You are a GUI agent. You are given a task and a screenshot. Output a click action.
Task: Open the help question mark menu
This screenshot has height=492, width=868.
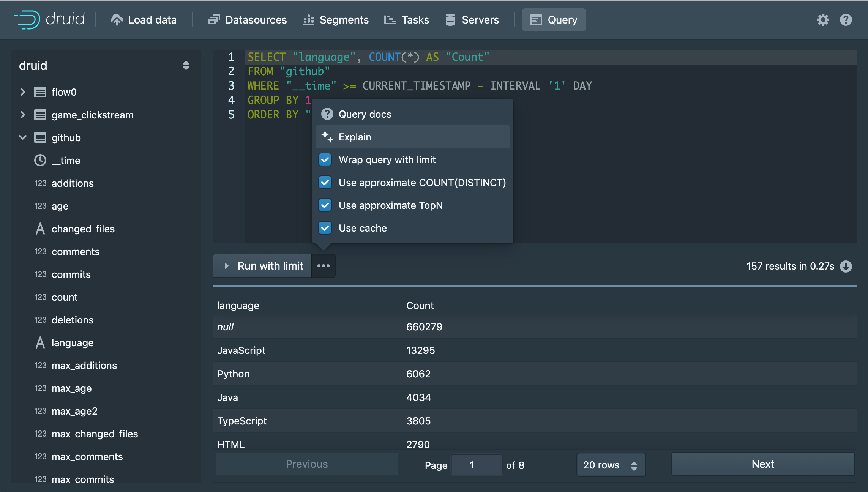tap(846, 20)
